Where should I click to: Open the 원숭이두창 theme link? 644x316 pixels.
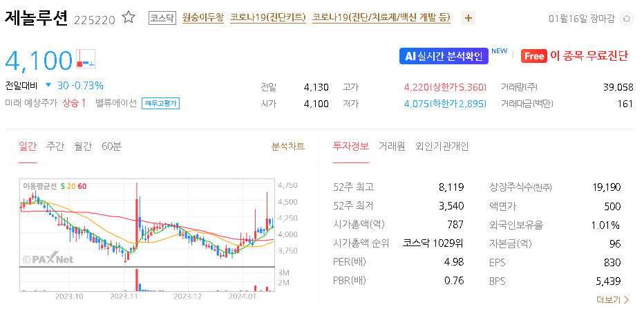[203, 18]
